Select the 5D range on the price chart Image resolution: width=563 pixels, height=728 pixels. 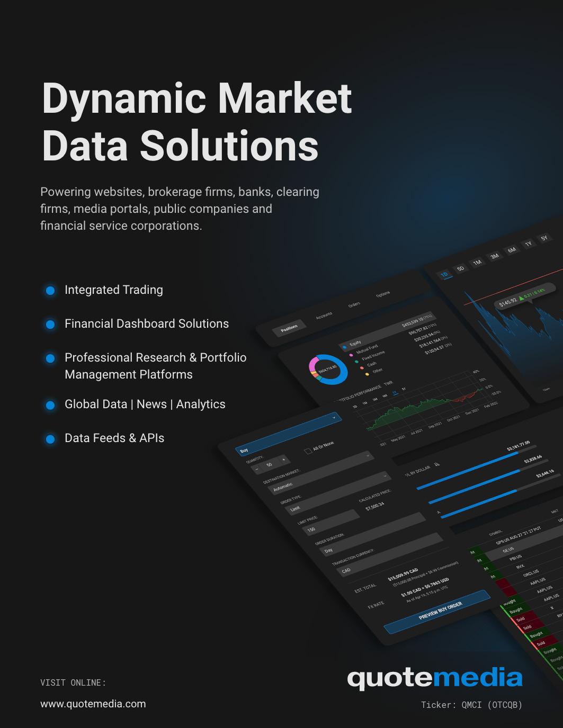[461, 268]
